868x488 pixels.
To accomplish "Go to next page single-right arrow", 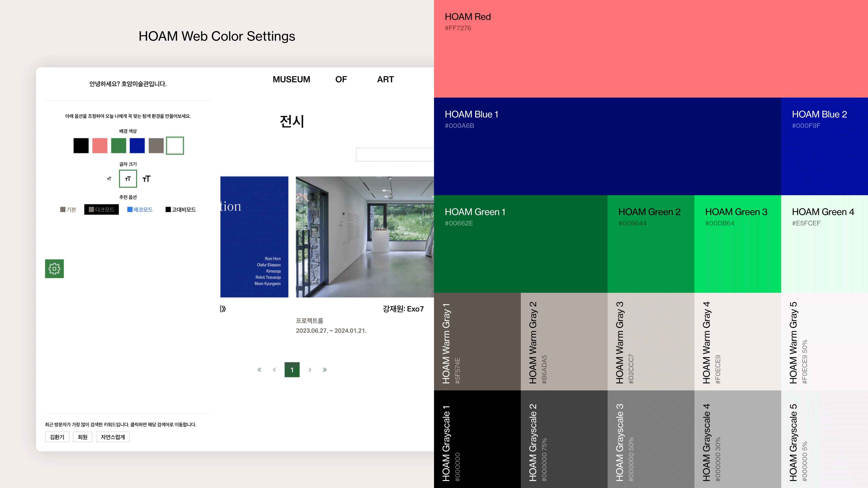I will tap(310, 369).
